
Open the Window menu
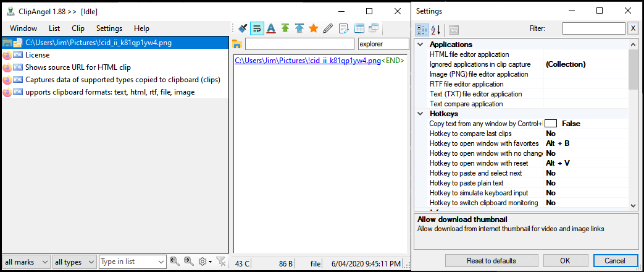23,28
